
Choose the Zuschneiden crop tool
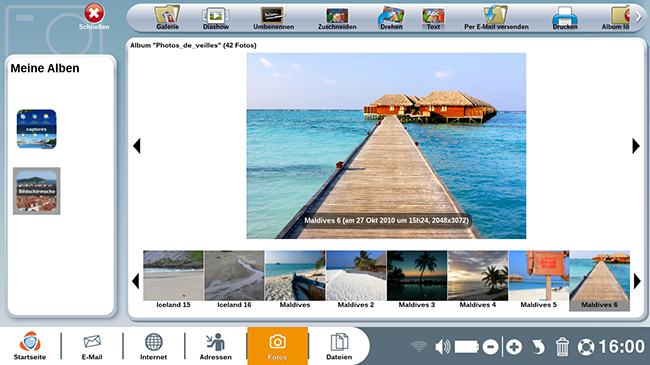click(x=337, y=18)
